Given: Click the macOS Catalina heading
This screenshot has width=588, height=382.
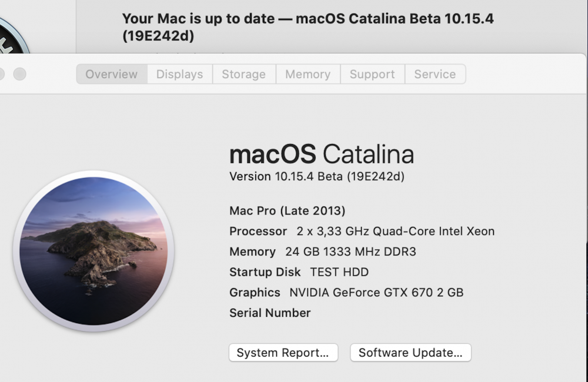Looking at the screenshot, I should [x=322, y=154].
